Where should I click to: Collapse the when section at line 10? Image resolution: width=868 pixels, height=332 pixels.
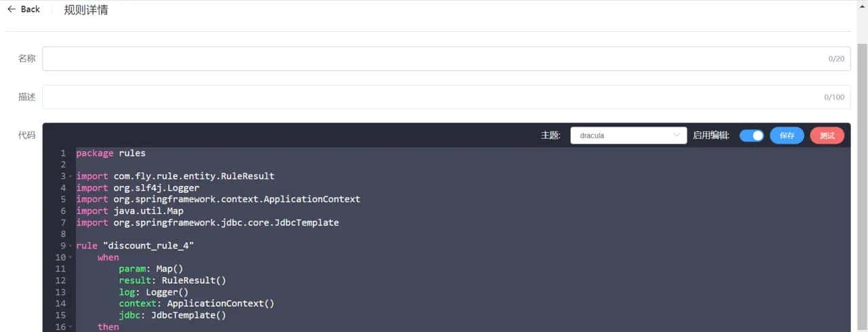coord(71,257)
